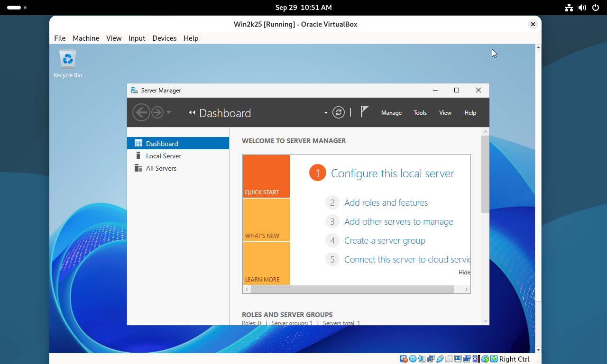Screen dimensions: 607x364
Task: Open the dropdown arrow left of Refresh
Action: 326,113
